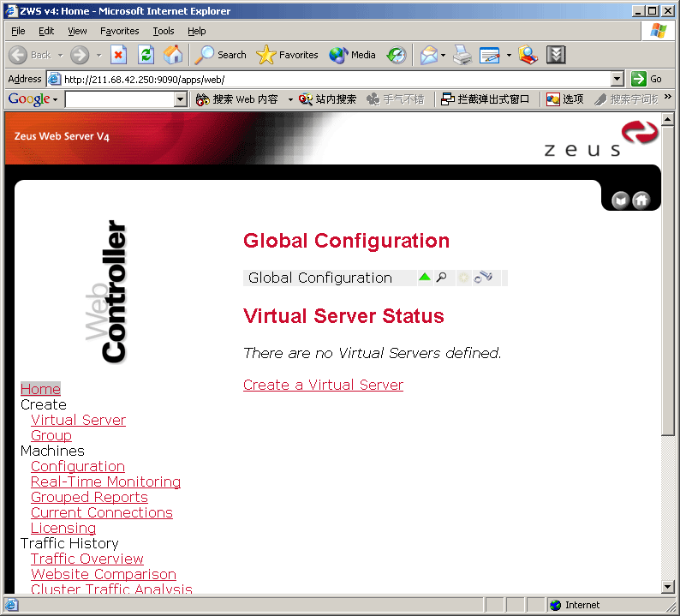Click the Zeus logo top right
This screenshot has height=616, width=680.
click(x=601, y=139)
